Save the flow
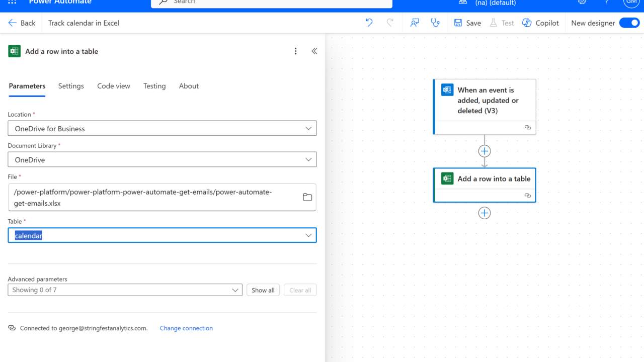This screenshot has height=362, width=644. click(467, 23)
